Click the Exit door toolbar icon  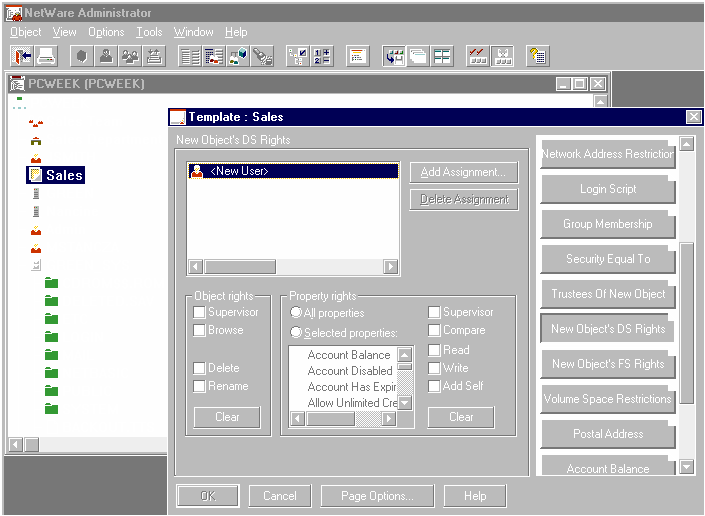22,56
